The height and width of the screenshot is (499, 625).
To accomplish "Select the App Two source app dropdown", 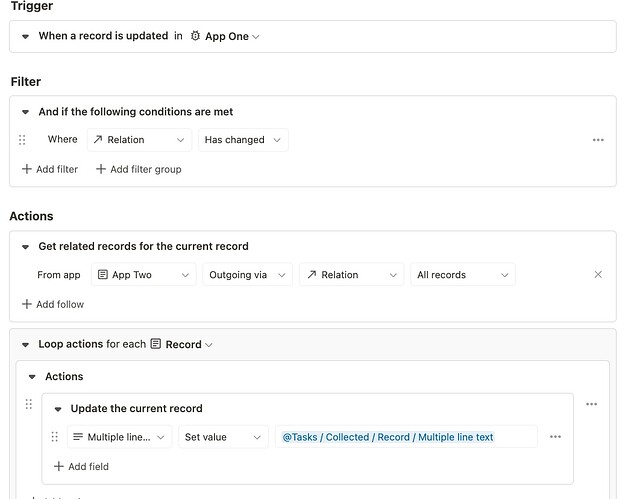I will tap(143, 275).
